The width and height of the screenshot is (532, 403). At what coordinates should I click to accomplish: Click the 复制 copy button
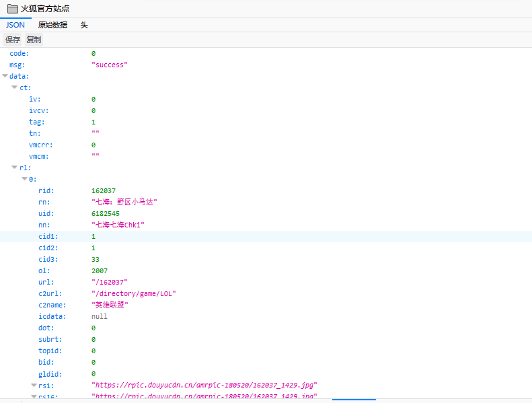[x=34, y=40]
